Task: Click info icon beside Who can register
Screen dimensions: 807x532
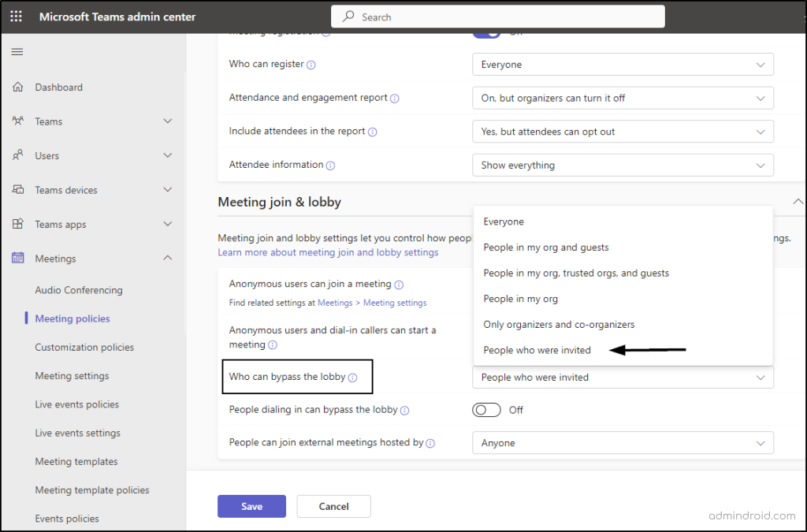Action: pos(311,65)
